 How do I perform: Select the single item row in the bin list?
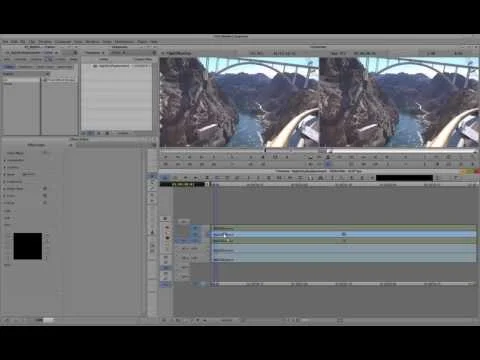[x=117, y=66]
